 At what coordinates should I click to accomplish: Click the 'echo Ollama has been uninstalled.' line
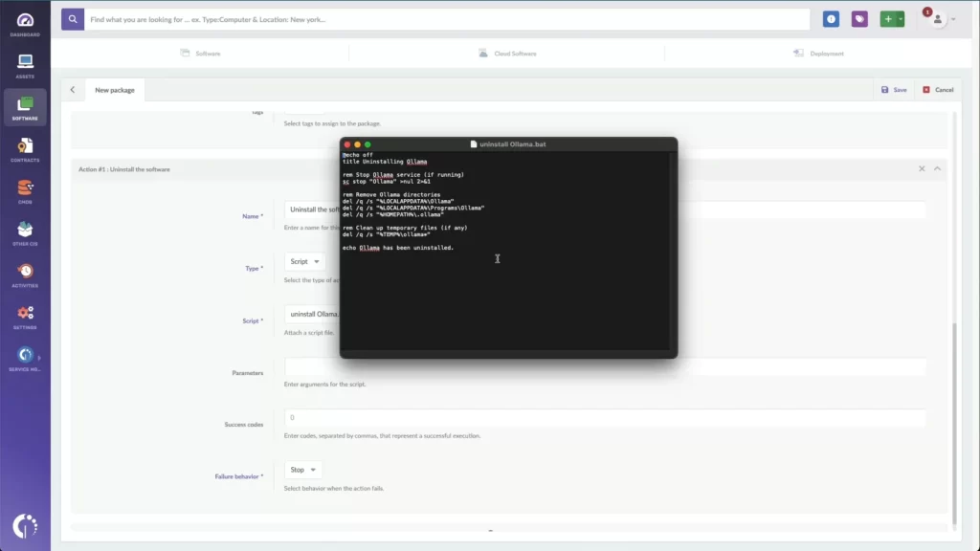tap(398, 248)
